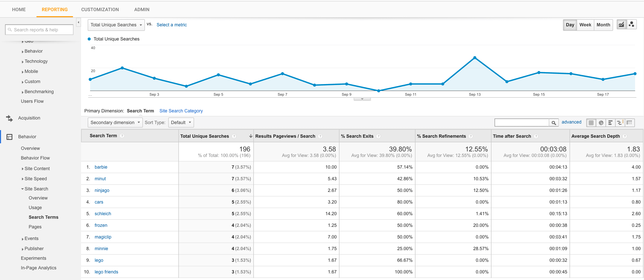Set graph interval to Month
This screenshot has width=644, height=280.
(x=603, y=25)
